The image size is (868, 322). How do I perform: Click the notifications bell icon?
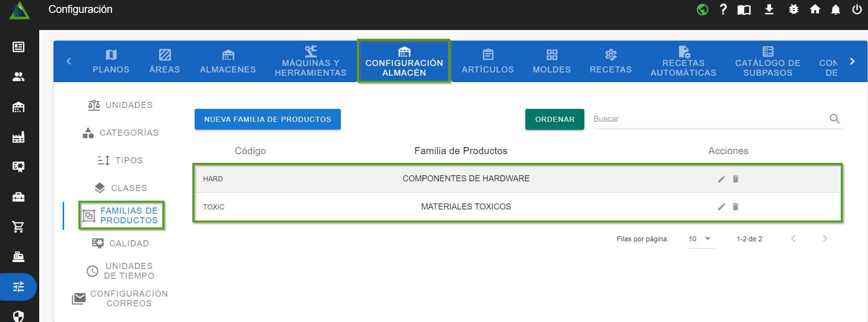pos(835,10)
